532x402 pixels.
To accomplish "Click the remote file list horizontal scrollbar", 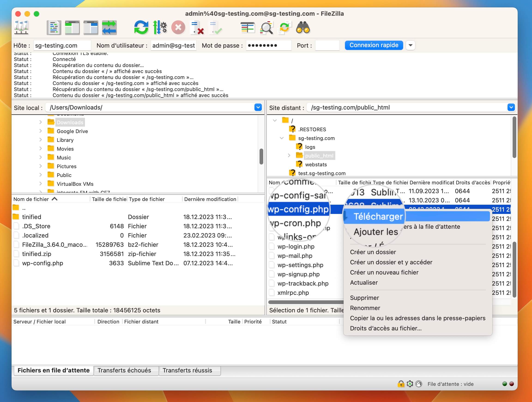I will [x=306, y=302].
